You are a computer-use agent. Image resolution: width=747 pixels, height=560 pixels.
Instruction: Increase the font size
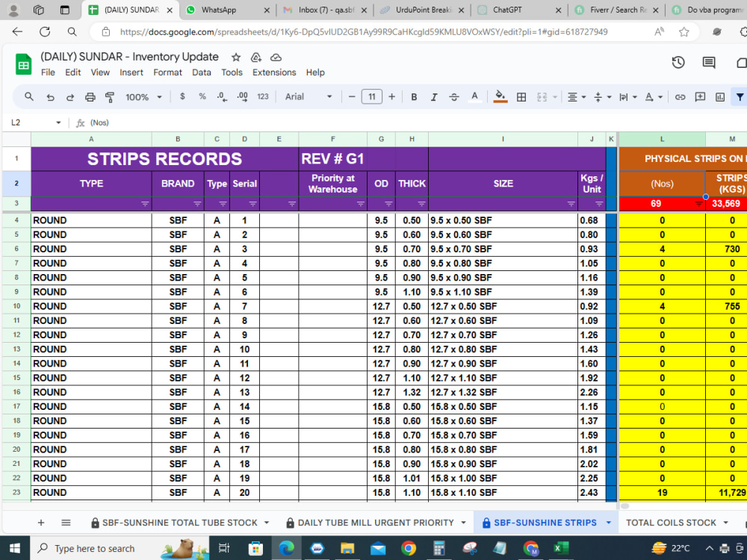[x=391, y=96]
